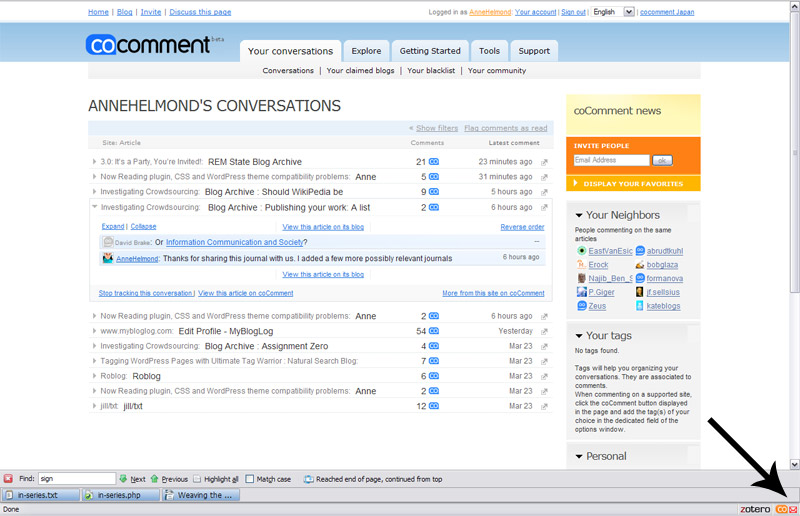Screen dimensions: 800x516
Task: Switch to Your conversations tab
Action: click(x=290, y=51)
